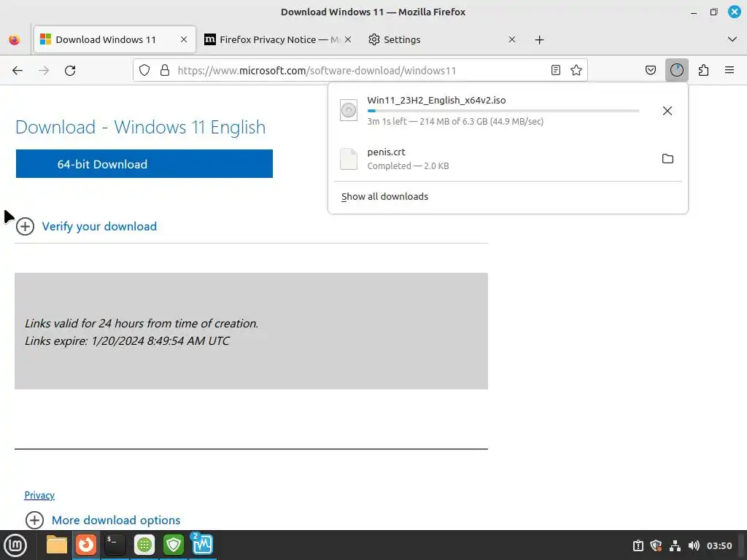This screenshot has height=560, width=747.
Task: Switch to Firefox Privacy Notice tab
Action: click(278, 39)
